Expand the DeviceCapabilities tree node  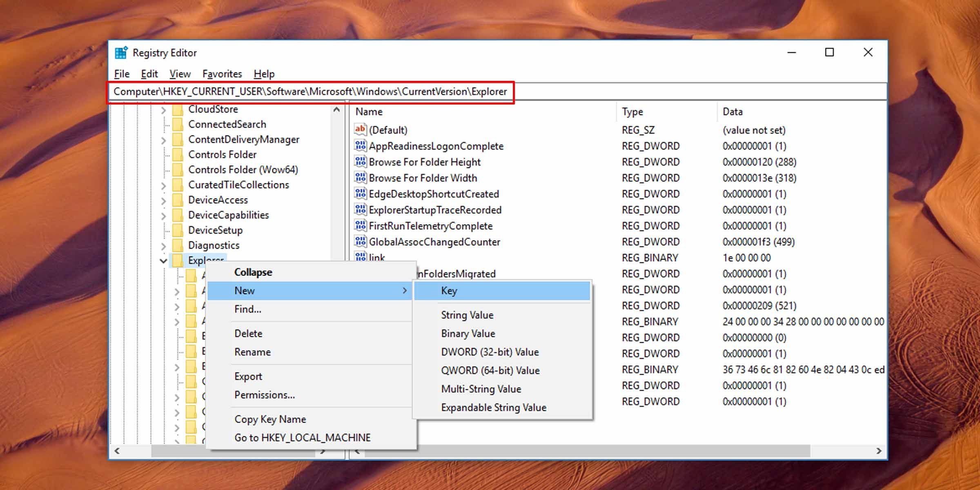tap(163, 215)
